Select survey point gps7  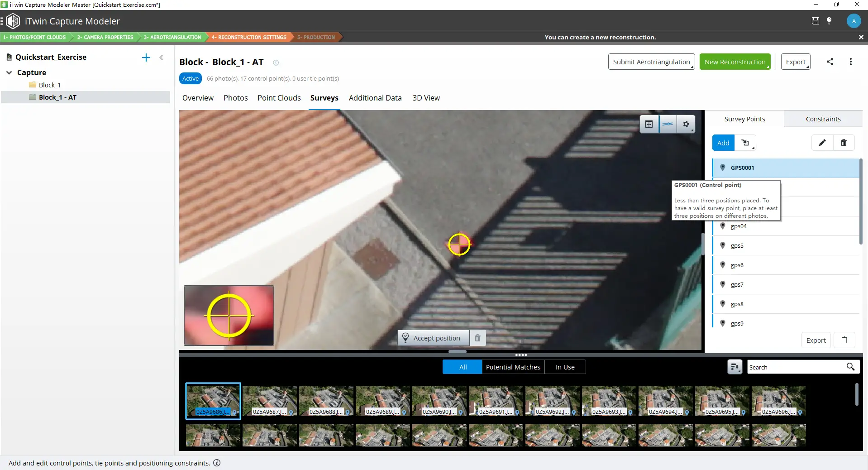(x=786, y=285)
